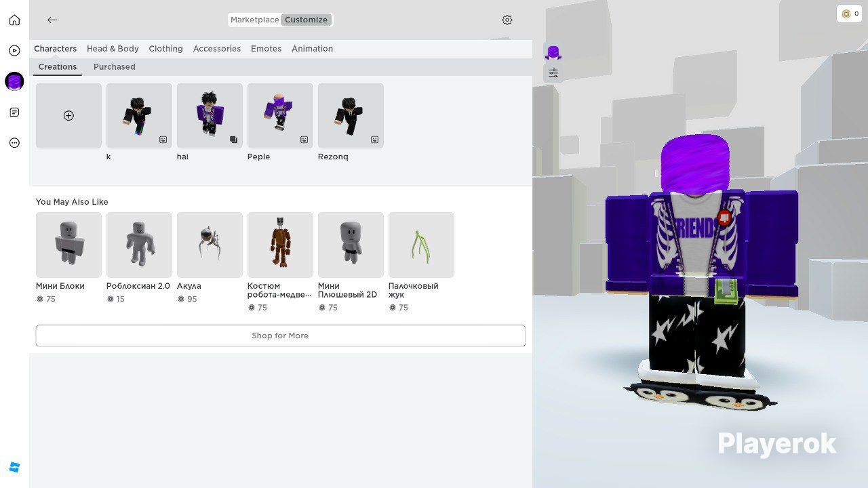868x488 pixels.
Task: Click the You May Also Like heading
Action: tap(72, 202)
